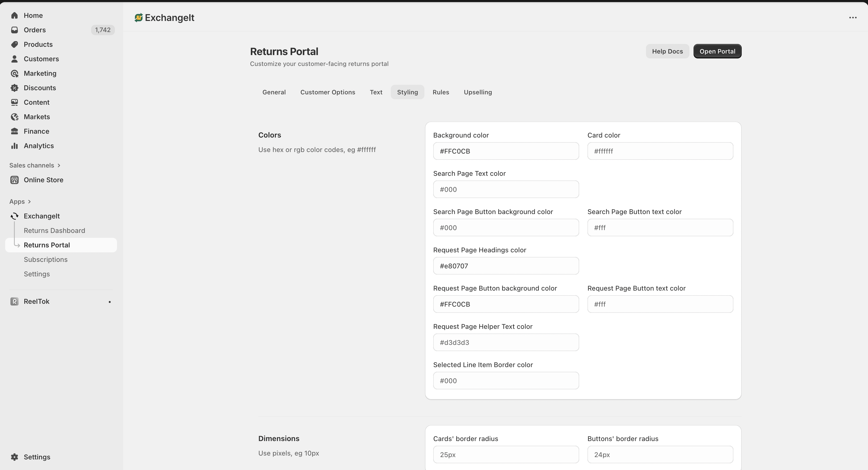Image resolution: width=868 pixels, height=470 pixels.
Task: Click the Finance bank icon
Action: pos(14,131)
